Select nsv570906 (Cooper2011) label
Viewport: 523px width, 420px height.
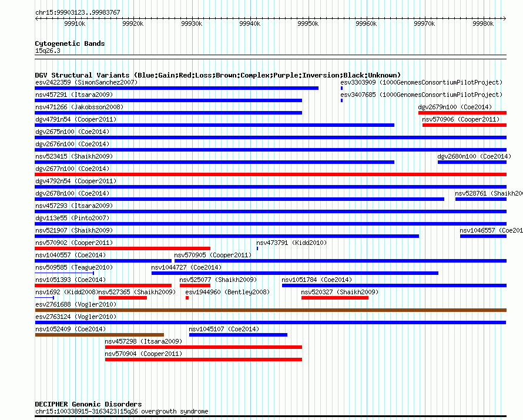(461, 119)
